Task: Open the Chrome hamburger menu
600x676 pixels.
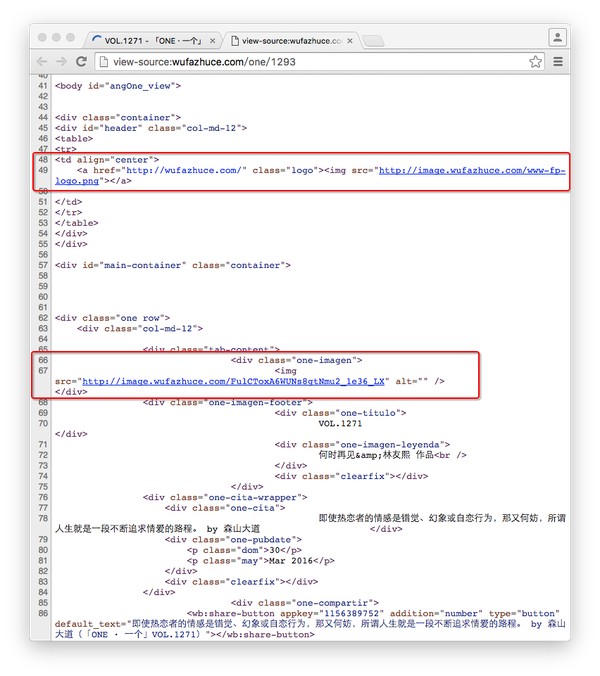Action: 558,61
